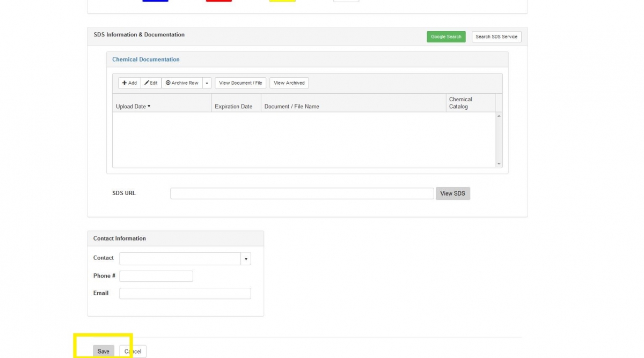
Task: Expand the arrow next to Archive Row
Action: coord(207,83)
